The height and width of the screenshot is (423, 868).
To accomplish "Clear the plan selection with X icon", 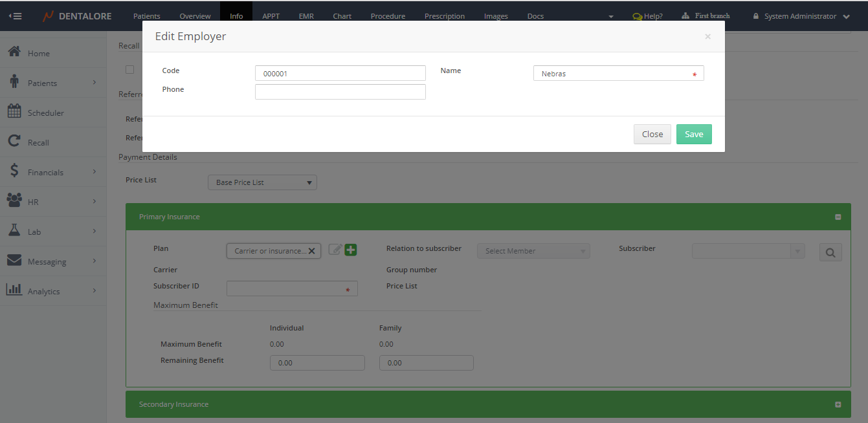I will coord(311,251).
